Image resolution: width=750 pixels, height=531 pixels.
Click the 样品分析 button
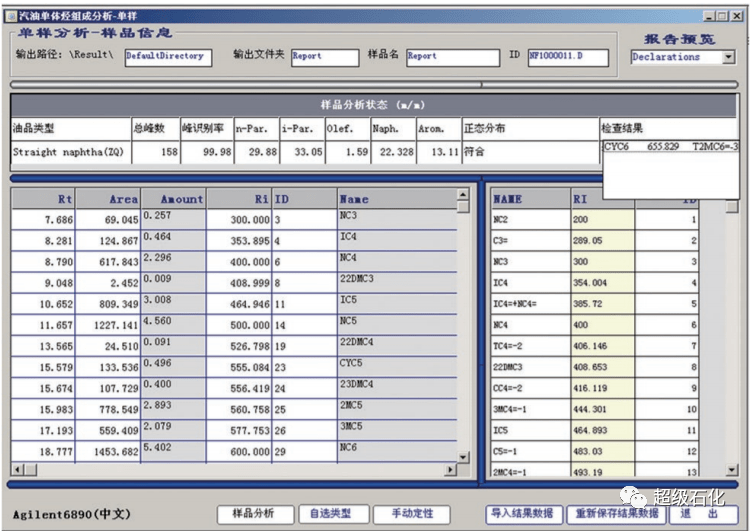pyautogui.click(x=255, y=514)
